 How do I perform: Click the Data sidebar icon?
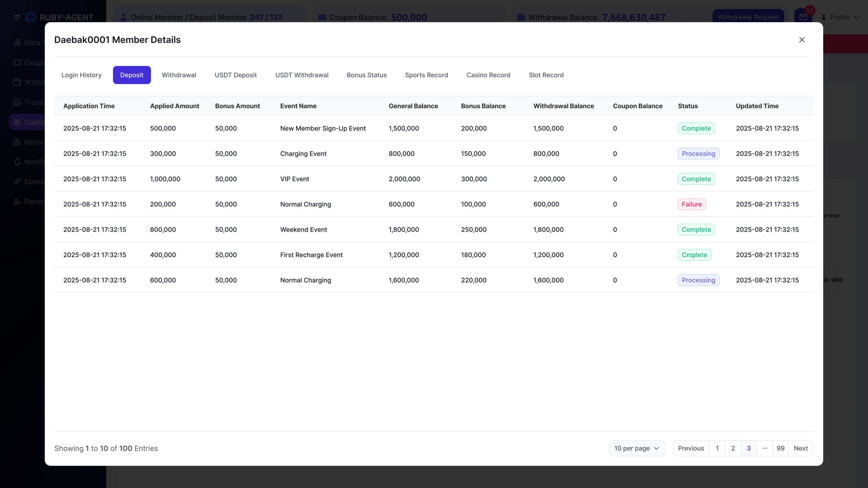17,42
